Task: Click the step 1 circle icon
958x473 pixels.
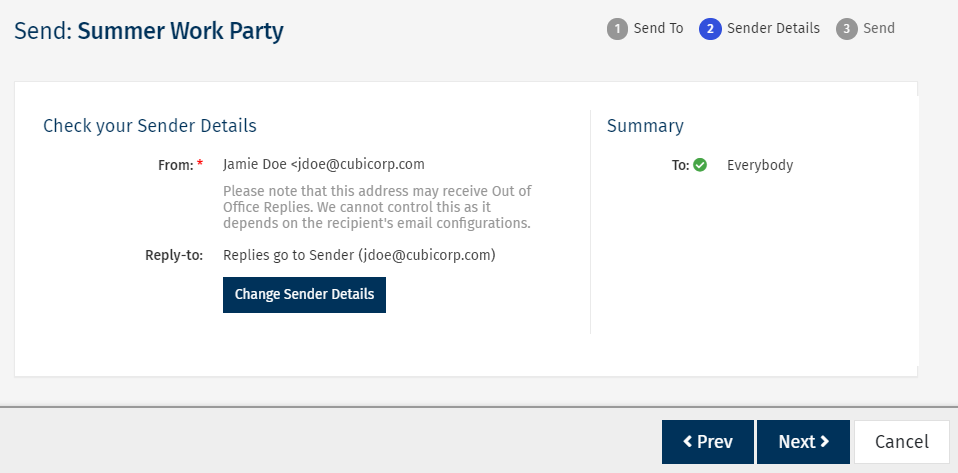Action: tap(617, 29)
